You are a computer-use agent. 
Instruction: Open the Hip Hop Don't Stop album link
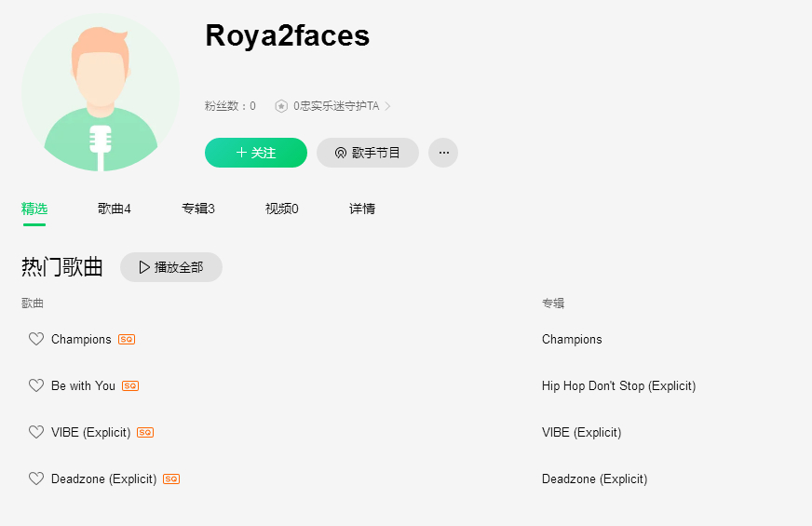pyautogui.click(x=618, y=385)
